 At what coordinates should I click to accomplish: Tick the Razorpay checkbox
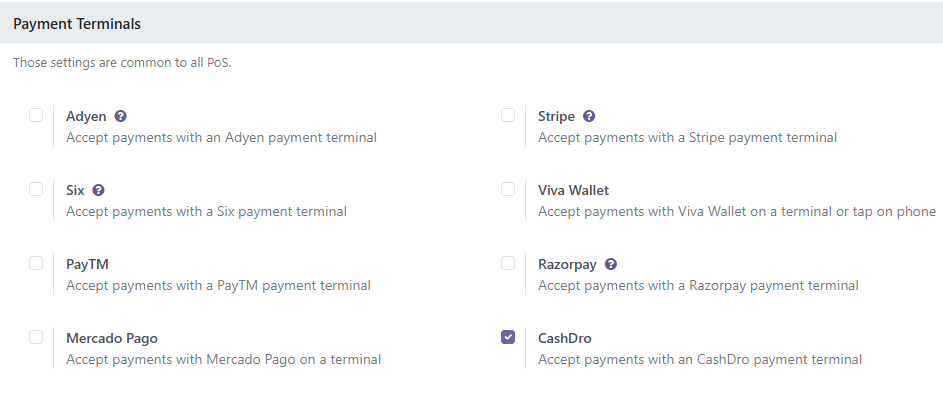pos(508,263)
